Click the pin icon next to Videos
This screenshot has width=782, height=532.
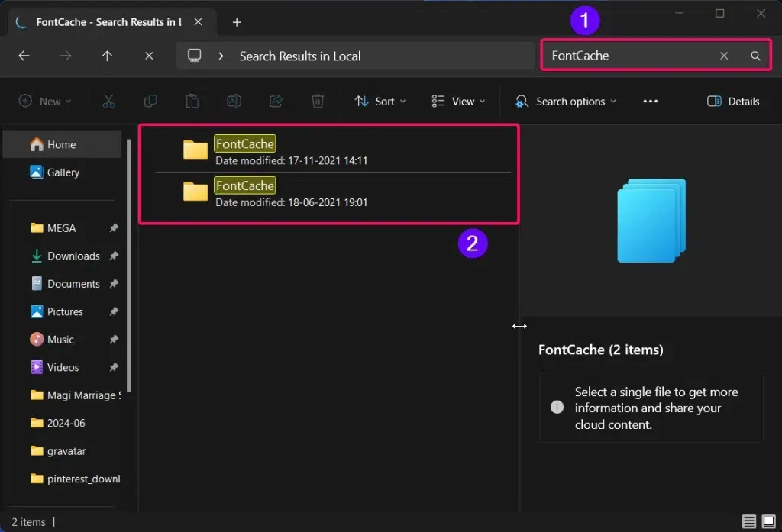tap(114, 367)
